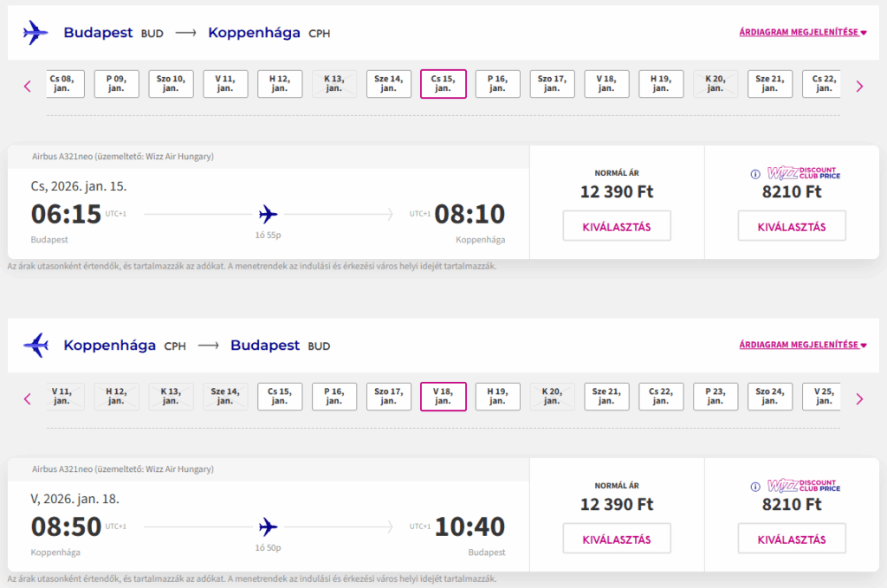Show later return dates with right arrow

pyautogui.click(x=859, y=398)
